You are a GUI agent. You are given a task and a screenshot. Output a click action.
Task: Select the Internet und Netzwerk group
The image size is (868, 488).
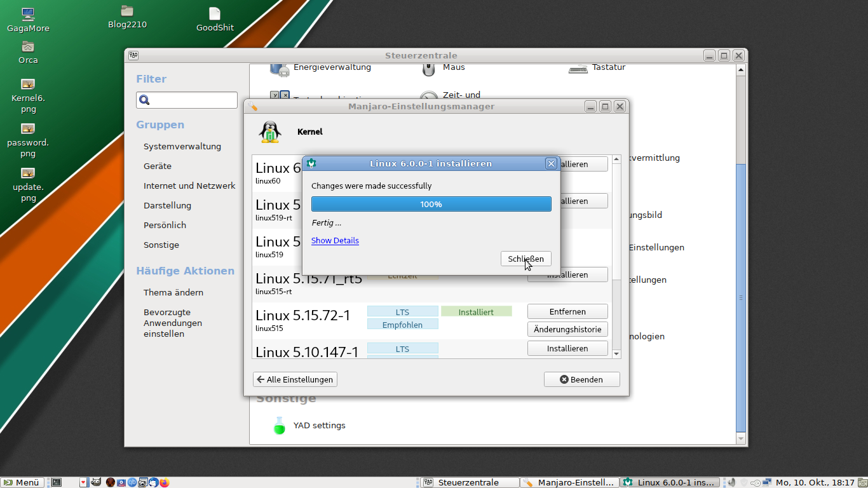tap(189, 186)
